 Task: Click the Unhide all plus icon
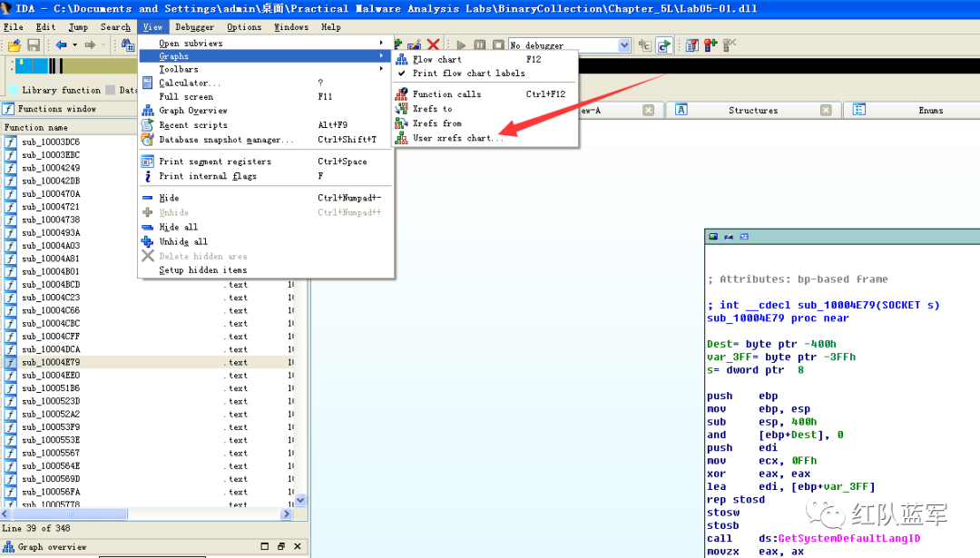(148, 241)
